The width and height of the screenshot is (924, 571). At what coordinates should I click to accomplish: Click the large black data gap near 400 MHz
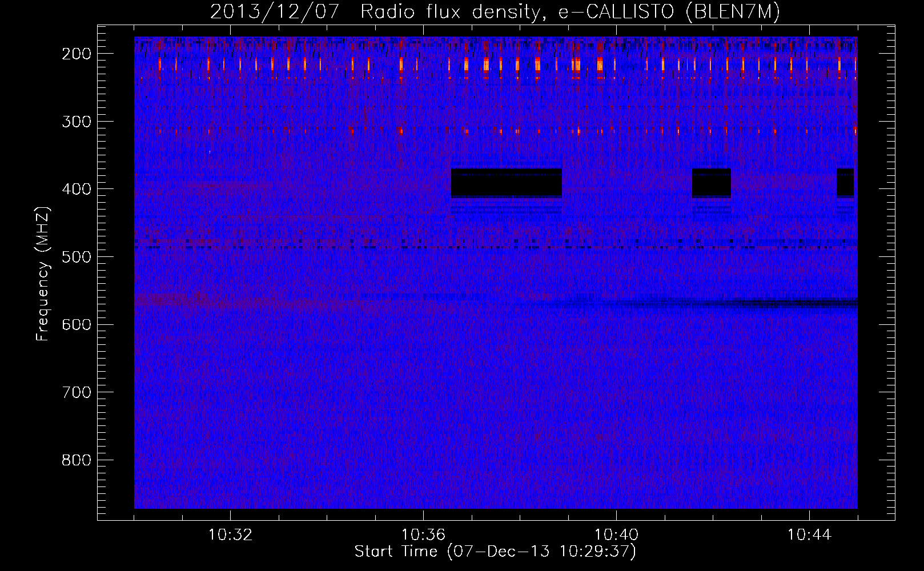point(507,183)
